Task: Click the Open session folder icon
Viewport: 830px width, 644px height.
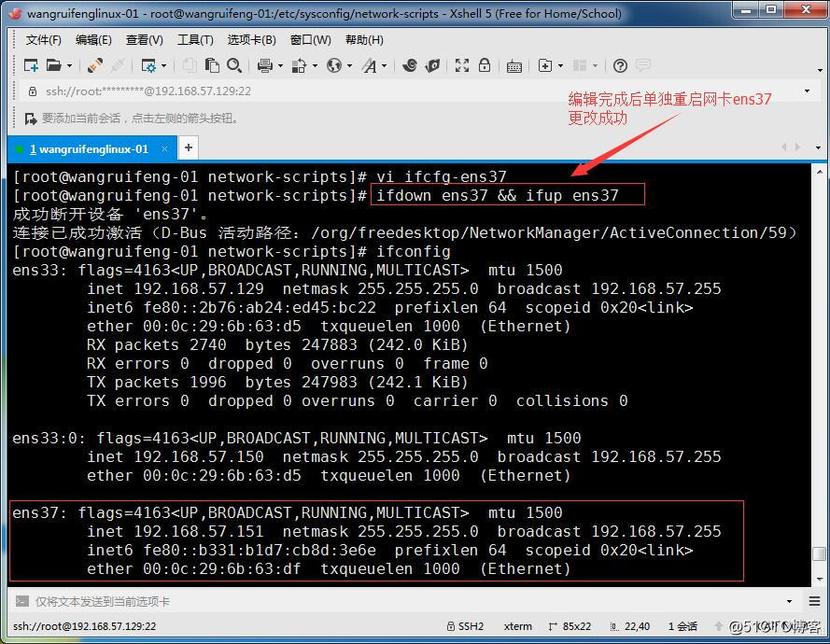Action: coord(53,65)
